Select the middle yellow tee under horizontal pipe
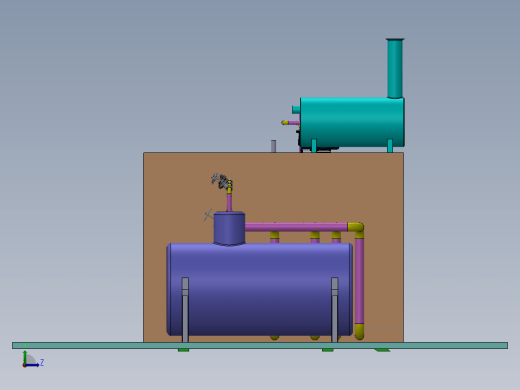 click(315, 235)
